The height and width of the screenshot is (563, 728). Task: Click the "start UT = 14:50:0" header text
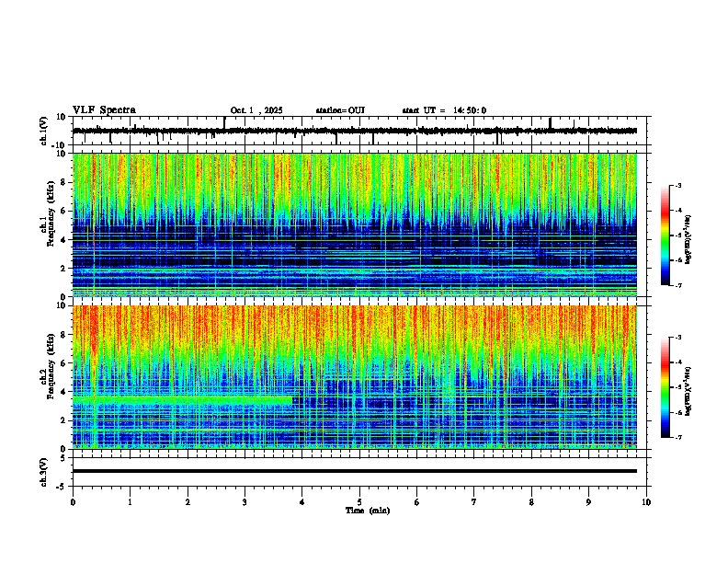444,110
